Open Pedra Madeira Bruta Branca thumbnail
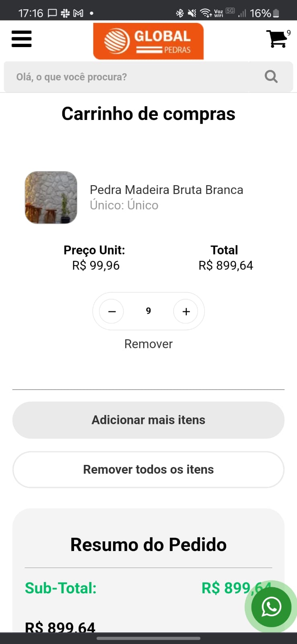 (51, 198)
